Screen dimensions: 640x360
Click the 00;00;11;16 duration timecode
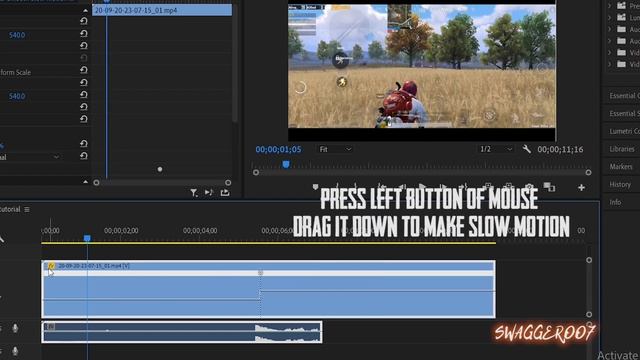[560, 149]
